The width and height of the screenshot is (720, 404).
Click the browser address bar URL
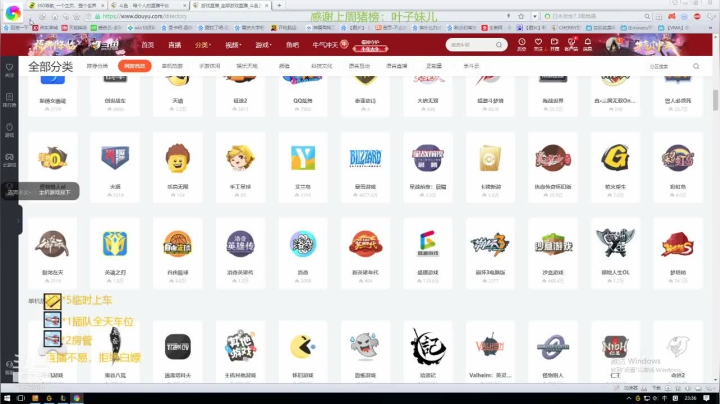coord(144,16)
